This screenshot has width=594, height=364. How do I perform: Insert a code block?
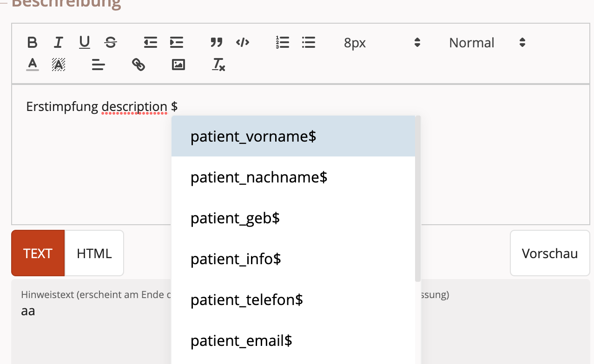click(x=243, y=43)
